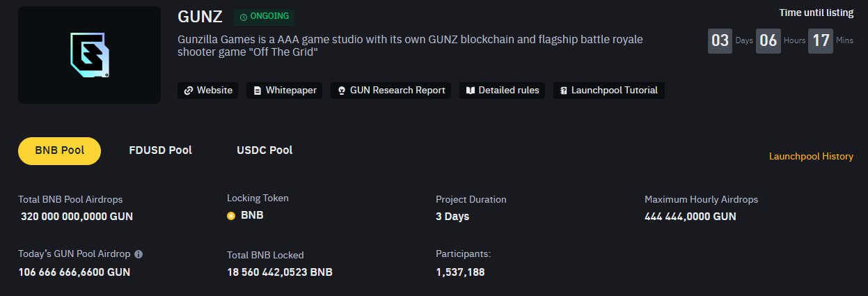Click the BNB coin icon under Locking Token
Screen dimensions: 868x296
click(x=231, y=216)
